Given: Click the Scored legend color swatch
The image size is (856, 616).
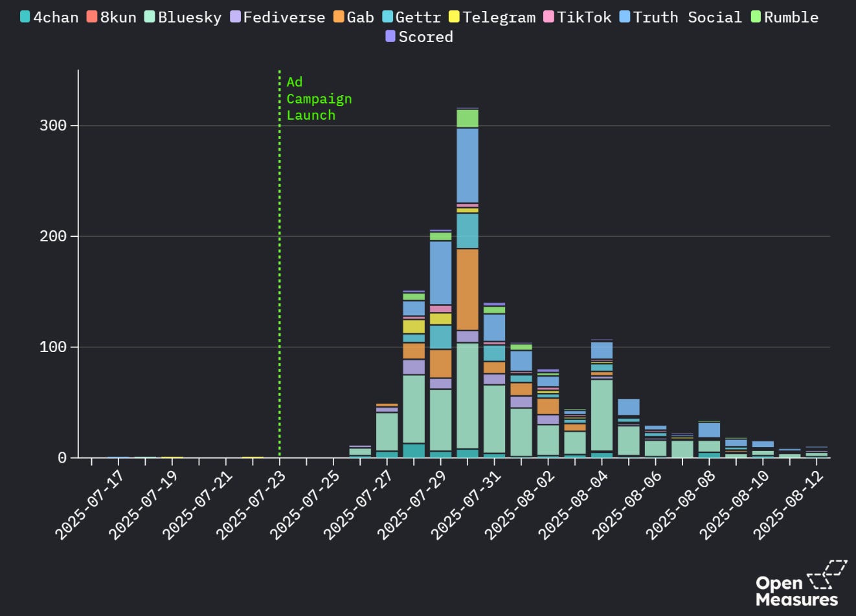Looking at the screenshot, I should coord(390,36).
